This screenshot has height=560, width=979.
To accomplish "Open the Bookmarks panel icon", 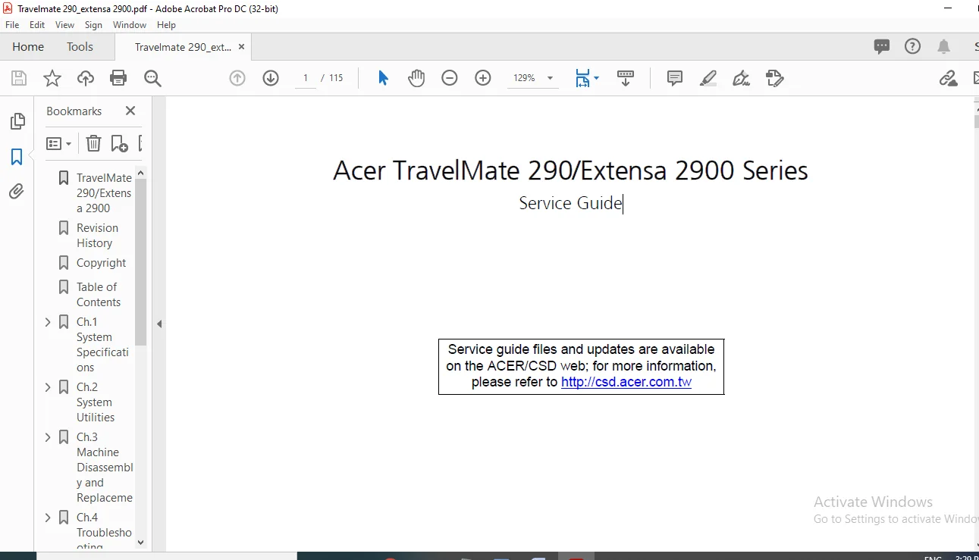I will coord(17,157).
